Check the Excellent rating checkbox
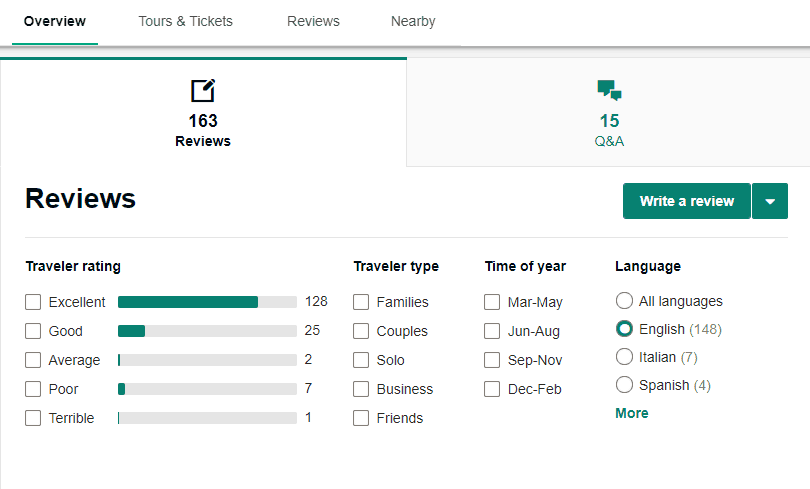The height and width of the screenshot is (489, 810). pyautogui.click(x=33, y=302)
